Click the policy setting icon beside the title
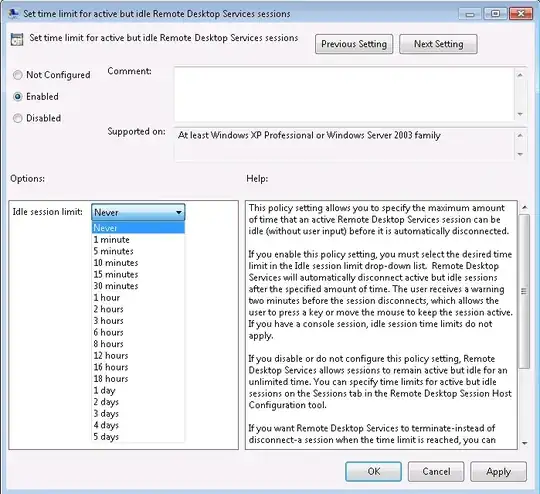This screenshot has width=540, height=494. [17, 39]
